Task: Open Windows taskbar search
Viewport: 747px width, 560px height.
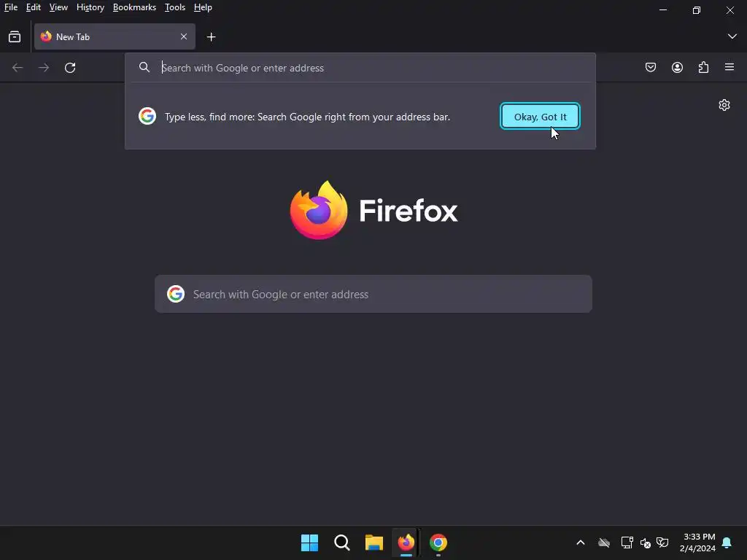Action: coord(342,542)
